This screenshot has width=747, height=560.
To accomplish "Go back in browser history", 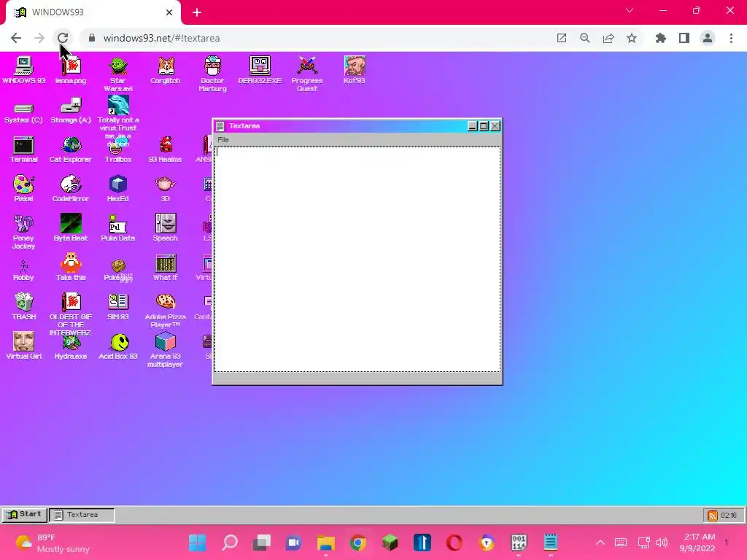I will point(16,38).
